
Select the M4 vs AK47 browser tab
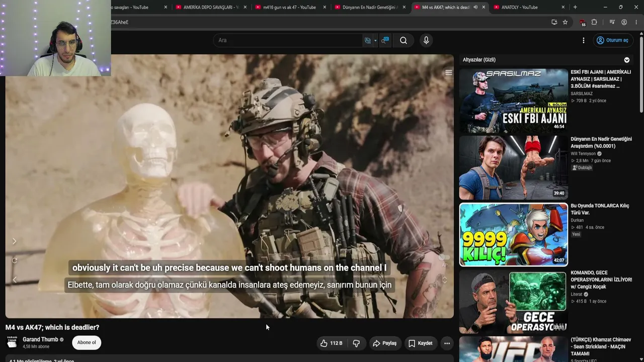(x=445, y=7)
